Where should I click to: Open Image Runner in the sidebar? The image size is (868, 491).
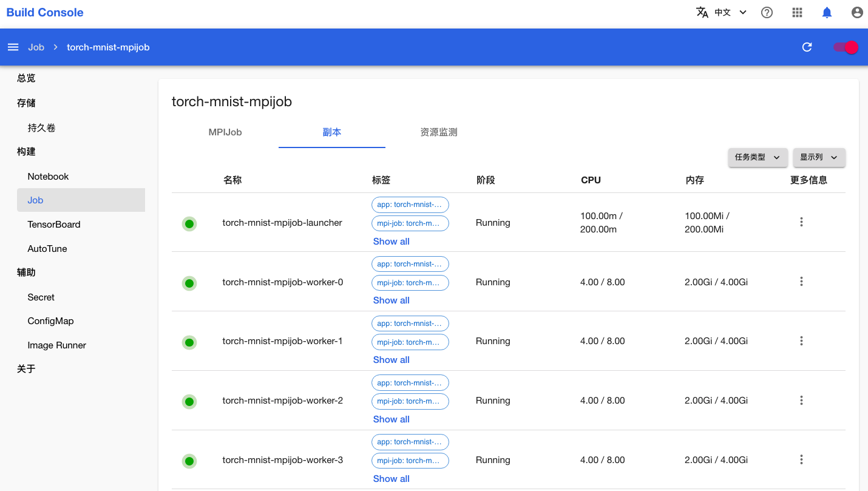pyautogui.click(x=57, y=345)
